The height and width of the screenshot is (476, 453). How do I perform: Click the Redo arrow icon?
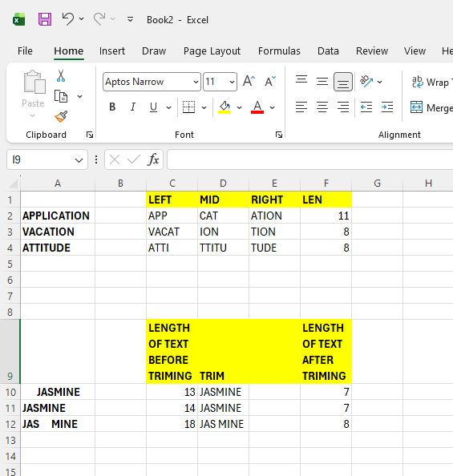point(99,18)
